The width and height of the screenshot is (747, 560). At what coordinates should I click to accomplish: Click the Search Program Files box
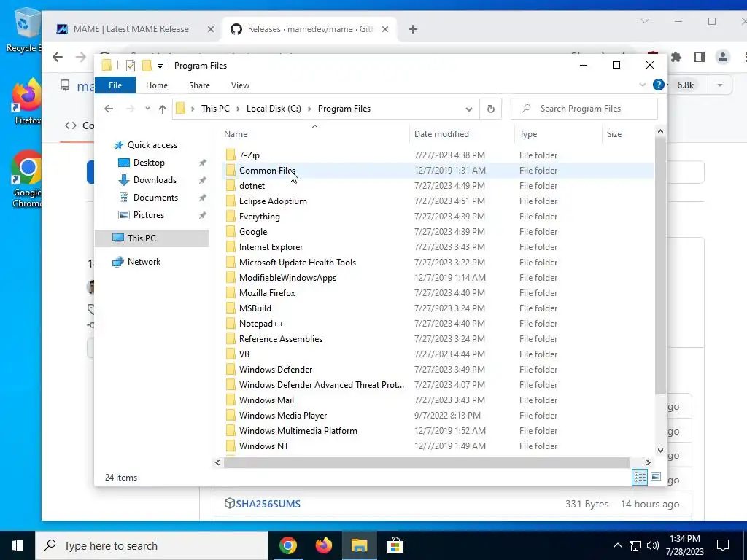[584, 109]
